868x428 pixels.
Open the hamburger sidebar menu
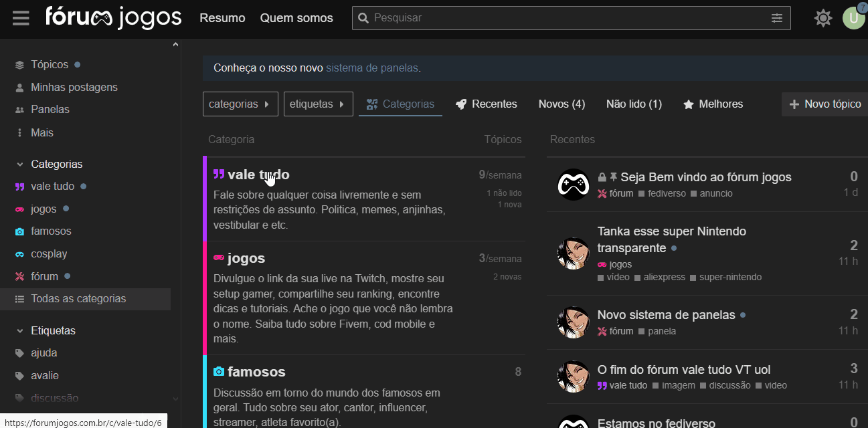click(x=21, y=18)
